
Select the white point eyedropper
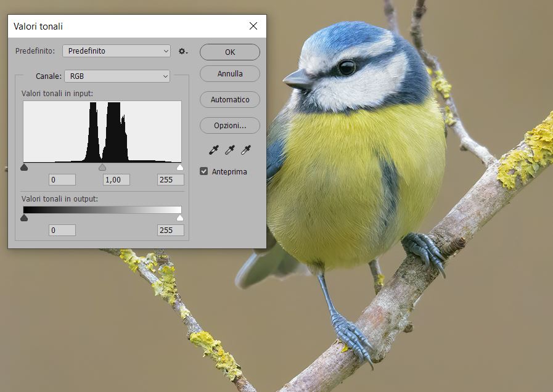pyautogui.click(x=245, y=150)
